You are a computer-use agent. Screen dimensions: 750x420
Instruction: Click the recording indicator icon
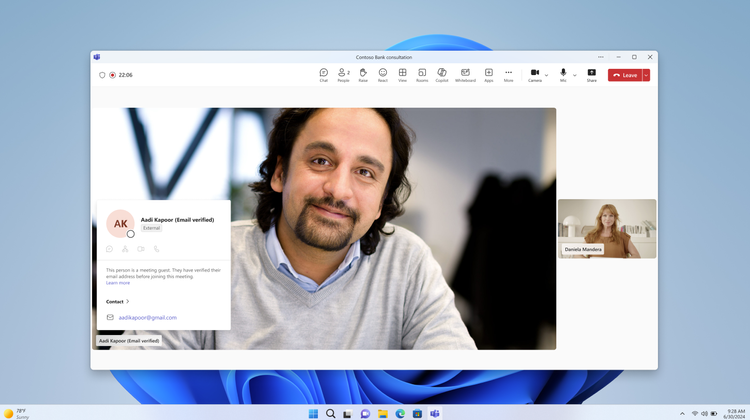[112, 75]
